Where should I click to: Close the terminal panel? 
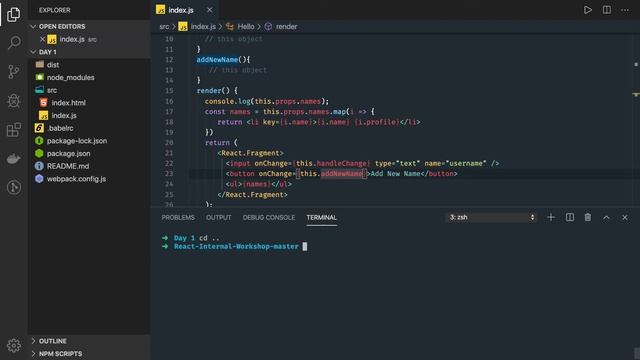tap(624, 217)
